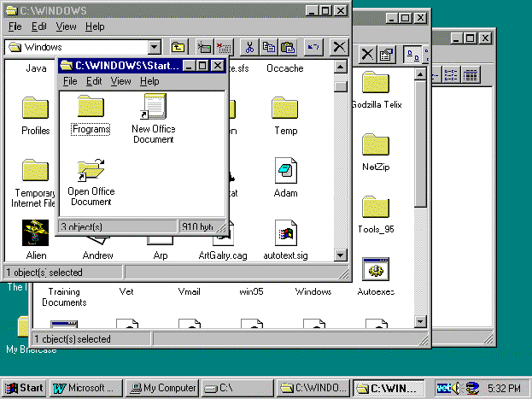Click down arrow on C:\WINDOWS vertical scrollbar
Screen dimensions: 532x399
341,255
